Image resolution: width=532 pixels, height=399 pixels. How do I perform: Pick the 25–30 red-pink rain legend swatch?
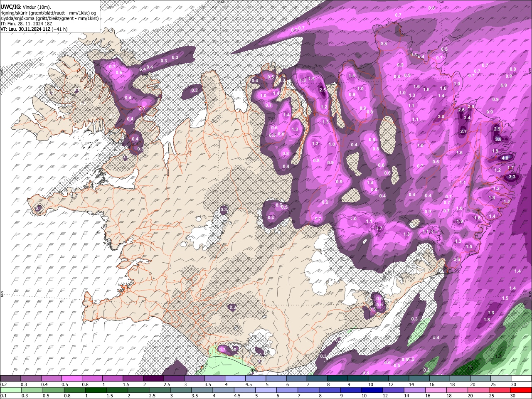point(500,390)
